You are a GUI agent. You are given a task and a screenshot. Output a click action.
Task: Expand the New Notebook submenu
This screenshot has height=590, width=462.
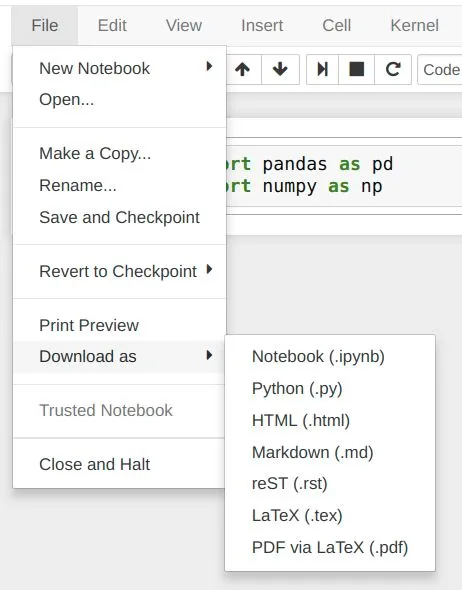click(120, 68)
